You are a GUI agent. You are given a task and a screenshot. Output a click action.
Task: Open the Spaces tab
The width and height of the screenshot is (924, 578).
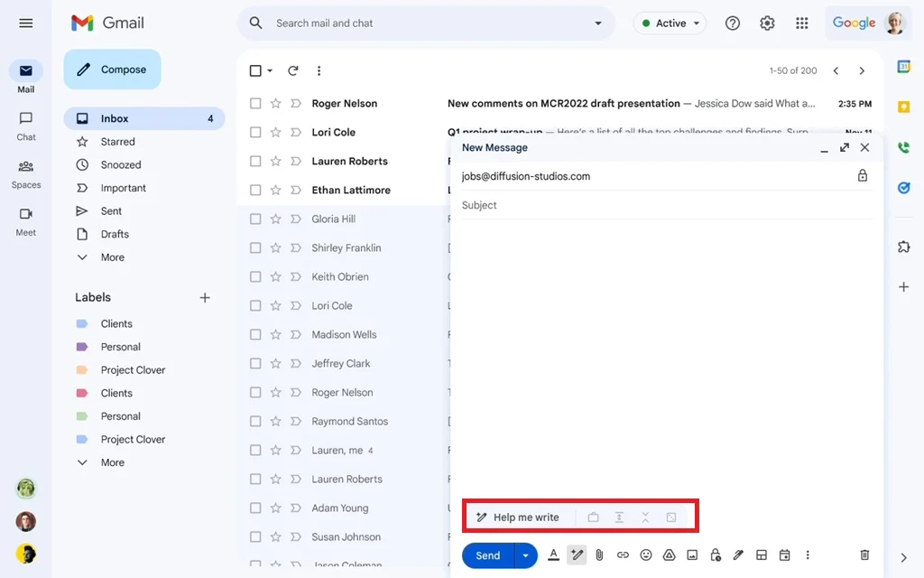[x=25, y=173]
